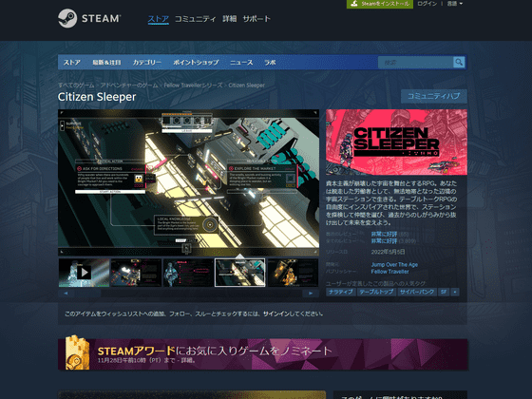Click the サイバーパンク tag
The height and width of the screenshot is (399, 532).
point(417,292)
